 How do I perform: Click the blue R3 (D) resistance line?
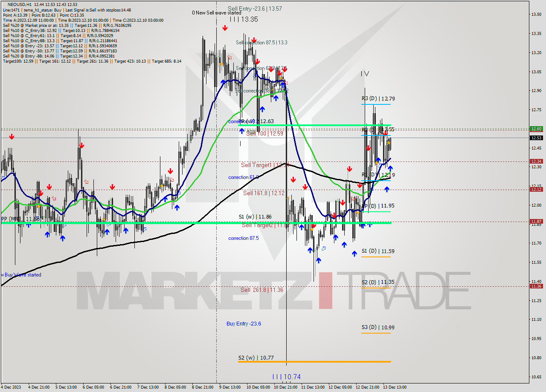coord(376,104)
